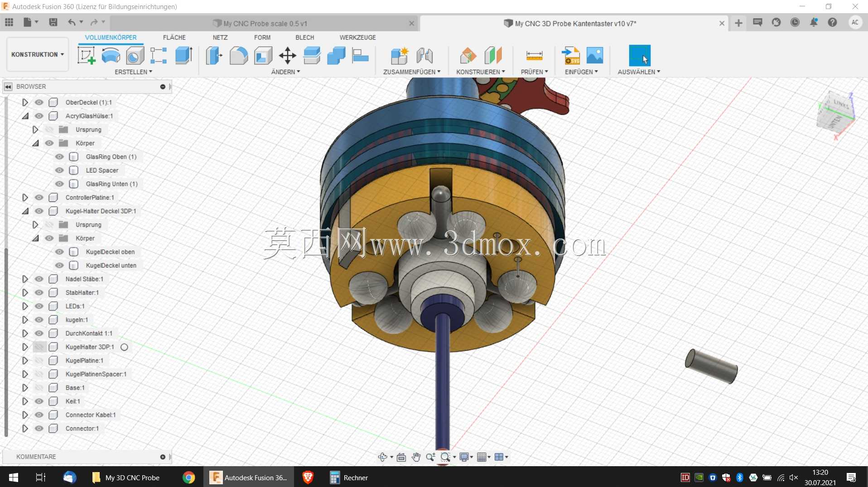Toggle visibility of KugelDeckel oben
The image size is (868, 487).
coord(59,252)
